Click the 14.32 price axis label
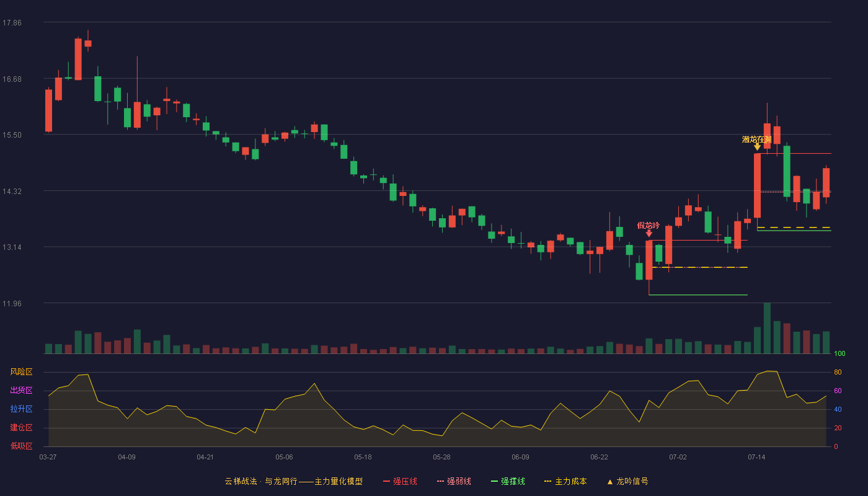Image resolution: width=868 pixels, height=496 pixels. pos(12,191)
